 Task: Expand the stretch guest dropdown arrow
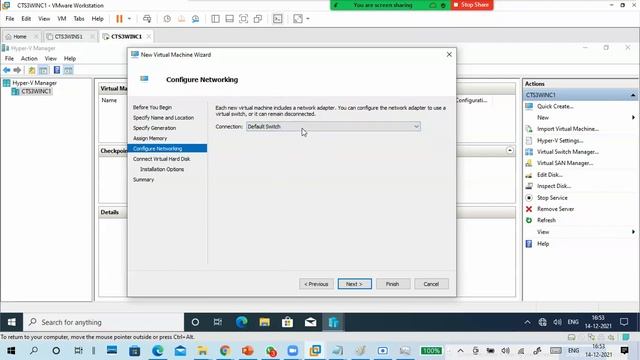308,19
